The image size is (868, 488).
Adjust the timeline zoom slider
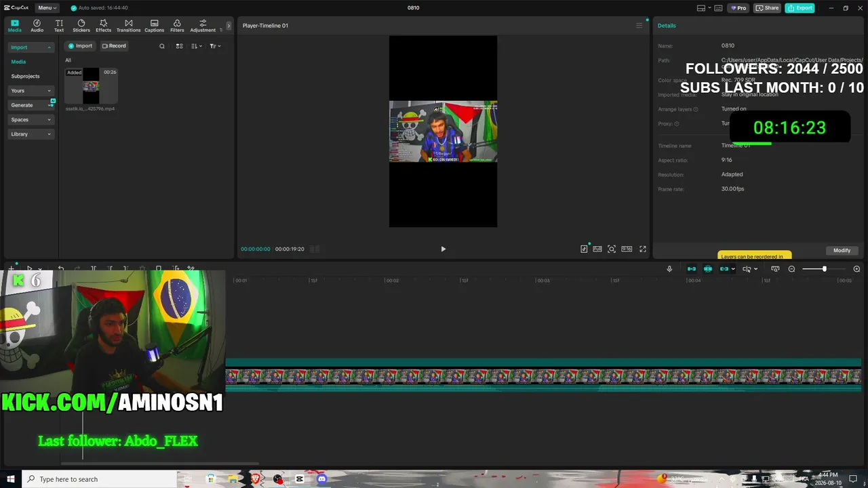click(825, 269)
